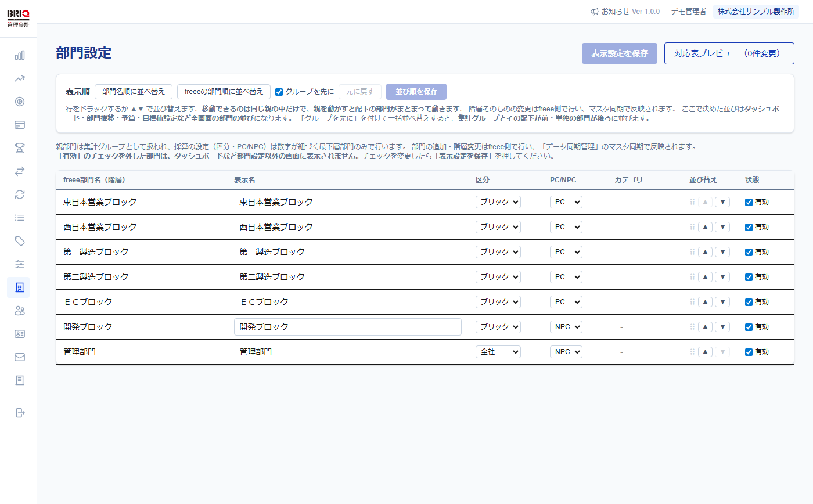Open 区分 dropdown for ＥＣブロック
This screenshot has width=813, height=504.
point(498,302)
